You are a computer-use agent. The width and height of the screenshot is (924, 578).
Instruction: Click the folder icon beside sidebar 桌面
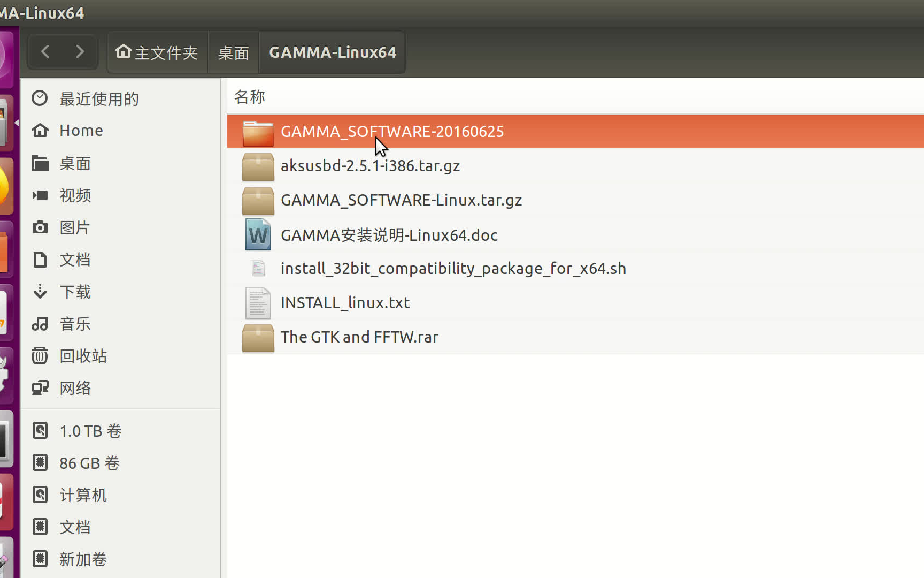click(40, 163)
